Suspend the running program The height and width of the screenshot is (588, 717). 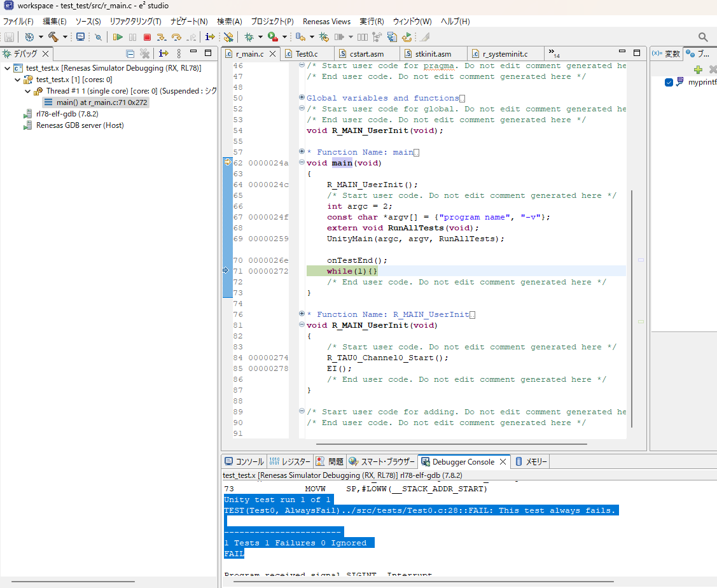[x=132, y=36]
